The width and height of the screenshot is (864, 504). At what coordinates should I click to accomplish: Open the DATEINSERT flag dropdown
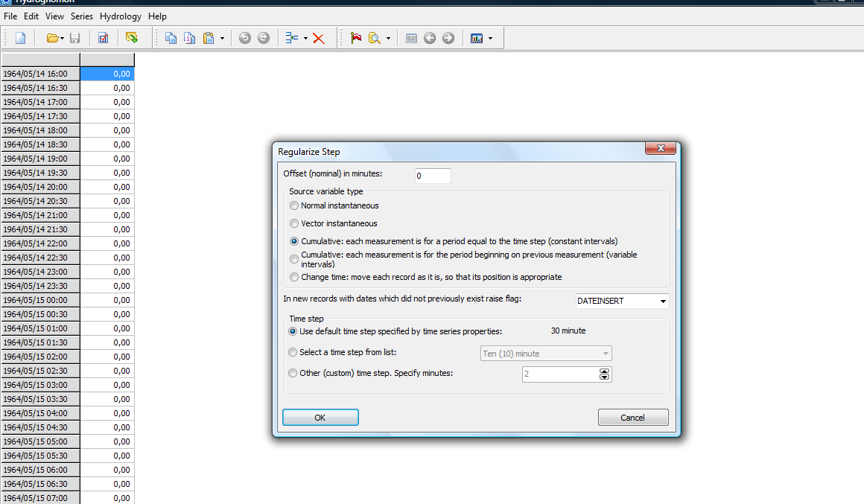[x=663, y=302]
